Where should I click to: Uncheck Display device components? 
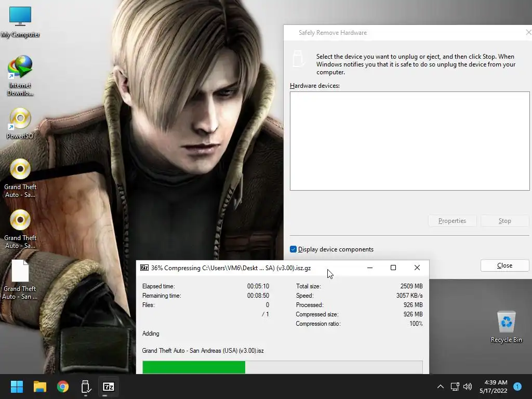pyautogui.click(x=294, y=249)
